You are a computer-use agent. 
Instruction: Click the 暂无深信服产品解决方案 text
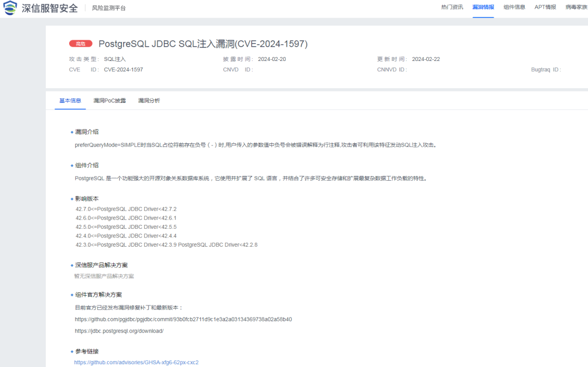tap(104, 276)
